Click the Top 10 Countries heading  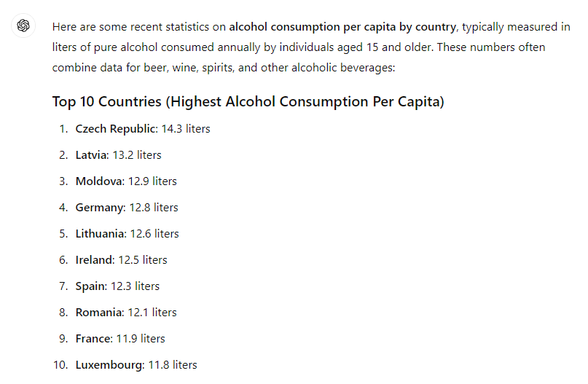pyautogui.click(x=248, y=101)
